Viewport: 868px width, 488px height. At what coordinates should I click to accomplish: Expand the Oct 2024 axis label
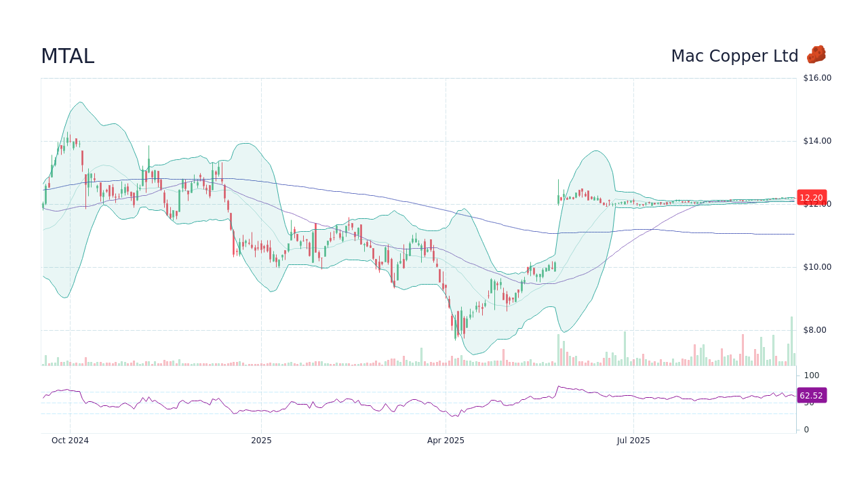click(71, 440)
